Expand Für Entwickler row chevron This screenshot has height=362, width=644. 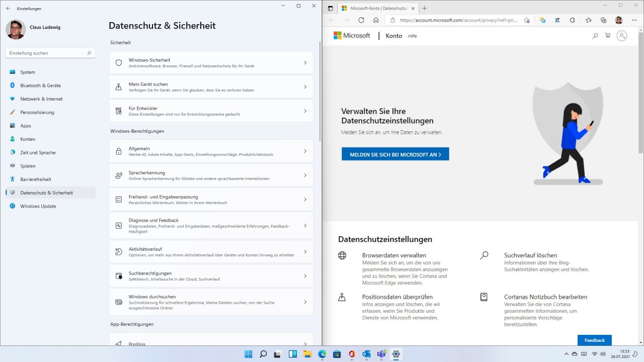click(305, 111)
